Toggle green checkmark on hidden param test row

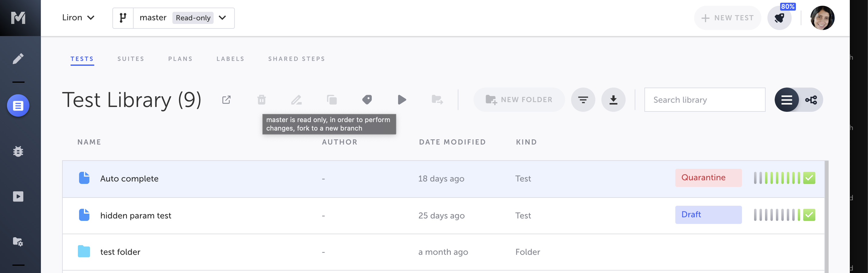tap(809, 215)
